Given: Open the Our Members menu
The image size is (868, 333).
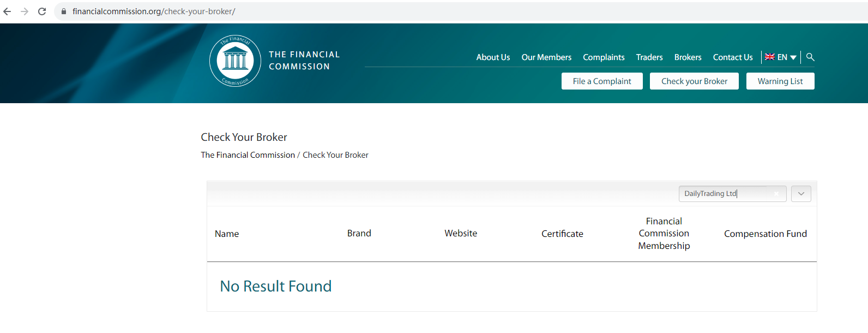Looking at the screenshot, I should 546,57.
